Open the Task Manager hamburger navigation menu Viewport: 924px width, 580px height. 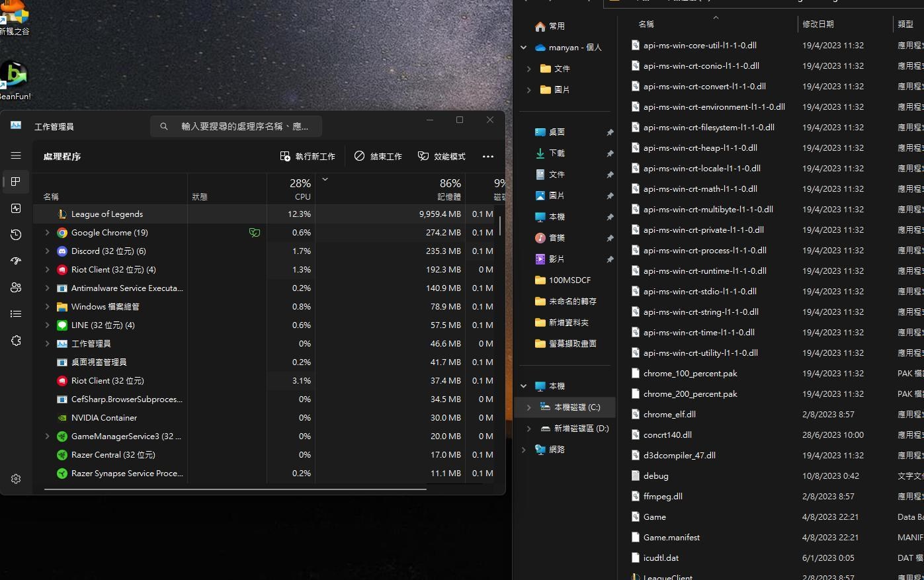16,155
